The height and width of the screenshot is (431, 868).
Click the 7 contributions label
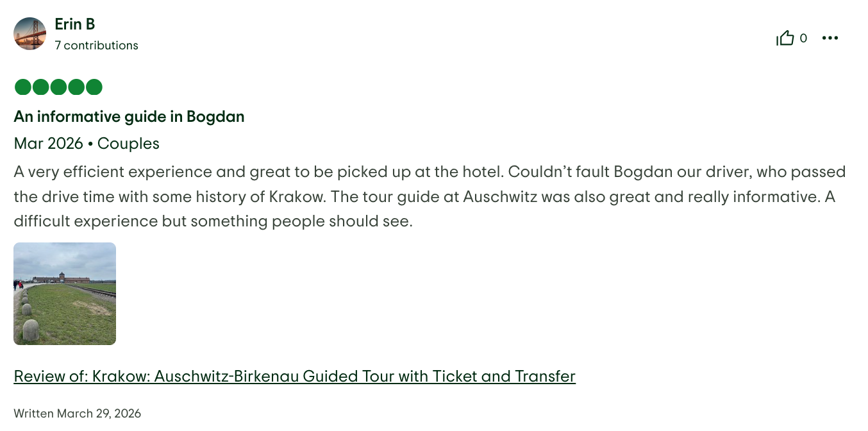point(96,45)
